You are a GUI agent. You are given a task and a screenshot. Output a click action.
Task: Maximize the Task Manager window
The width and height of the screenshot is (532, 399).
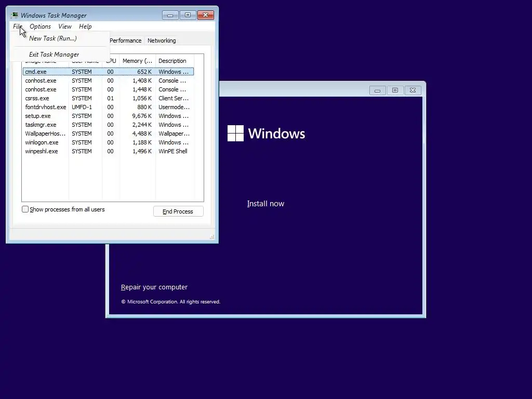188,15
